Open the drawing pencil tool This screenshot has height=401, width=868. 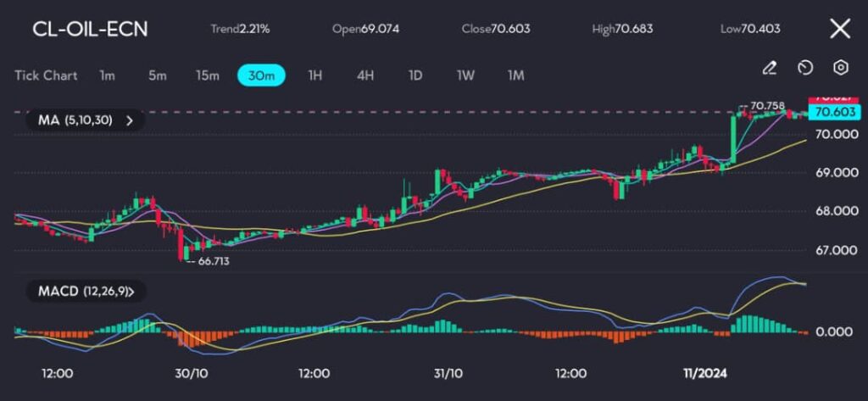(x=770, y=68)
